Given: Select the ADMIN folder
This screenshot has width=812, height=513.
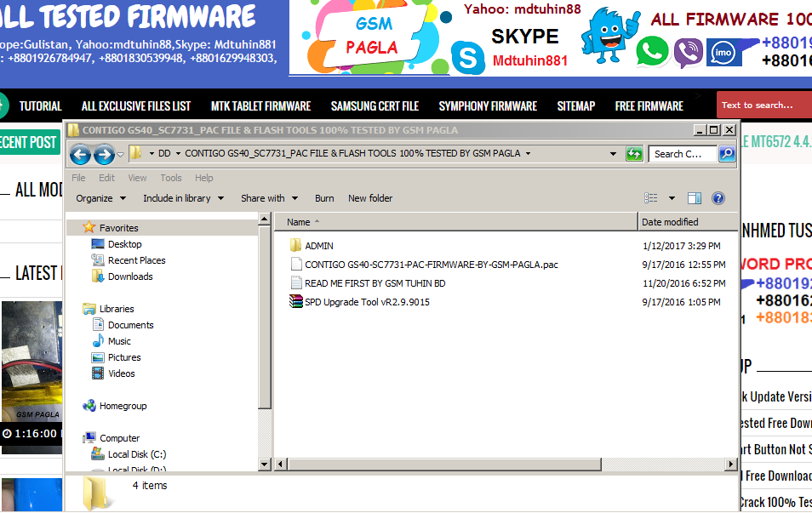Looking at the screenshot, I should pos(319,246).
